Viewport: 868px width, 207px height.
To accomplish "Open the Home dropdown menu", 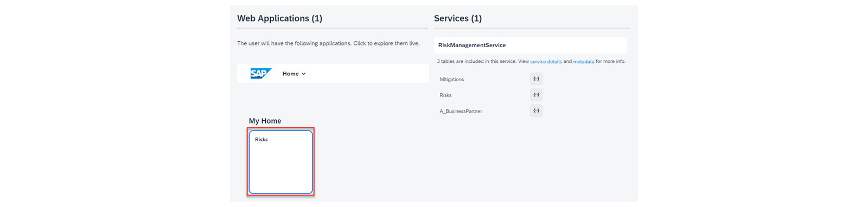I will 294,74.
